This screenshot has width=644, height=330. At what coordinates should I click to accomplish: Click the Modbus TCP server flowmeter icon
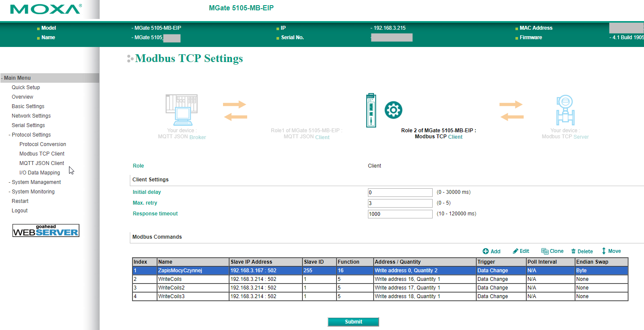(565, 110)
